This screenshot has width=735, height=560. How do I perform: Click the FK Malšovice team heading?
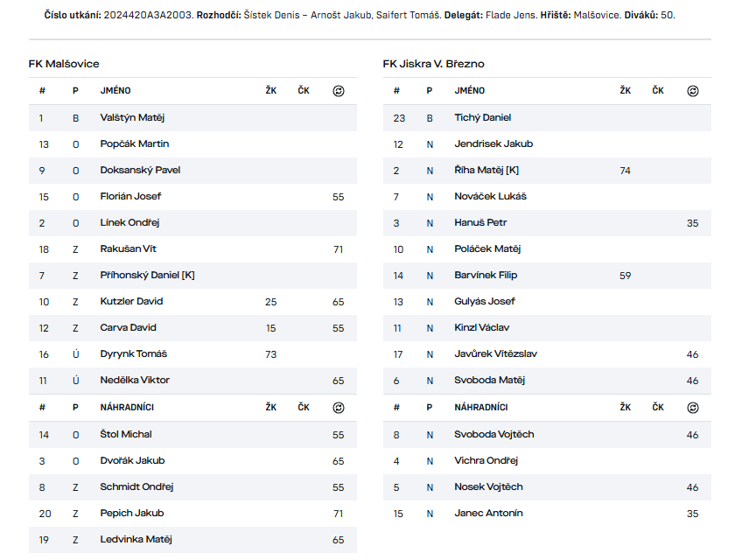[64, 64]
